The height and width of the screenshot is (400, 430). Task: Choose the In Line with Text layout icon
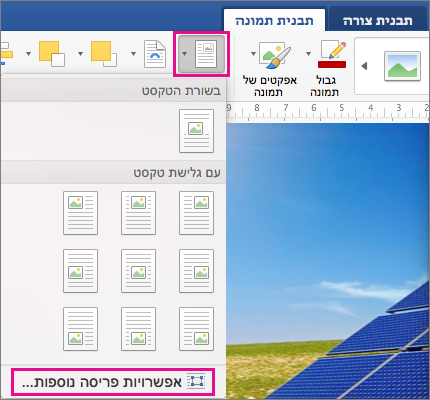click(196, 131)
